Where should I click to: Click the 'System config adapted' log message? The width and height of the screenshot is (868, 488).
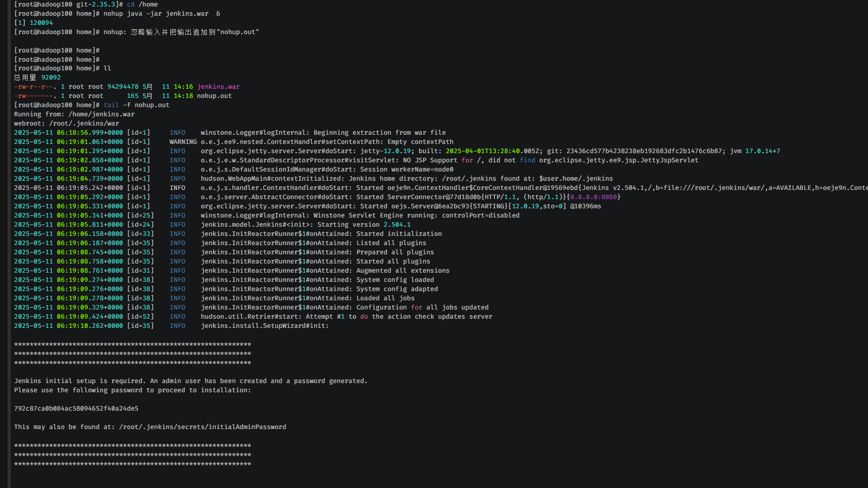pyautogui.click(x=397, y=289)
